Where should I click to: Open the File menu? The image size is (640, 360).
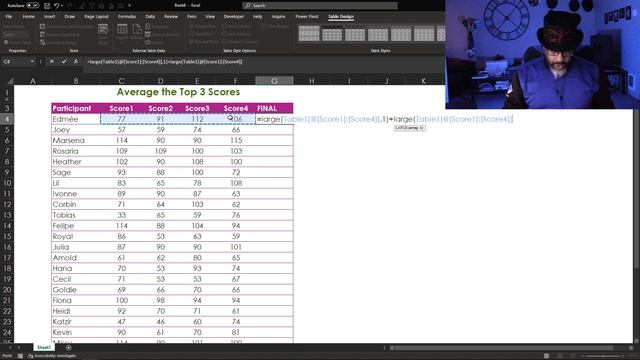coord(9,17)
